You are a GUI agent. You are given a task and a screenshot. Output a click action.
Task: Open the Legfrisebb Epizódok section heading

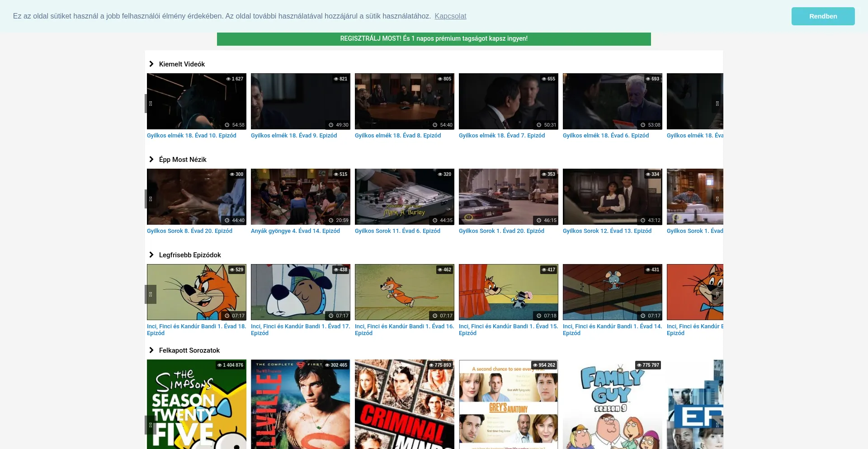190,255
